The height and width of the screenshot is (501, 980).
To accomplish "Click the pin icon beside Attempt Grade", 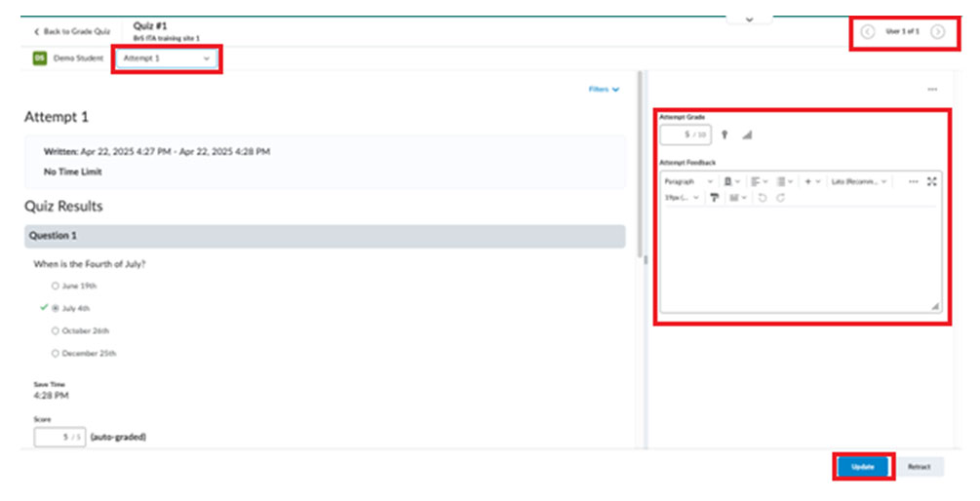I will pos(725,135).
